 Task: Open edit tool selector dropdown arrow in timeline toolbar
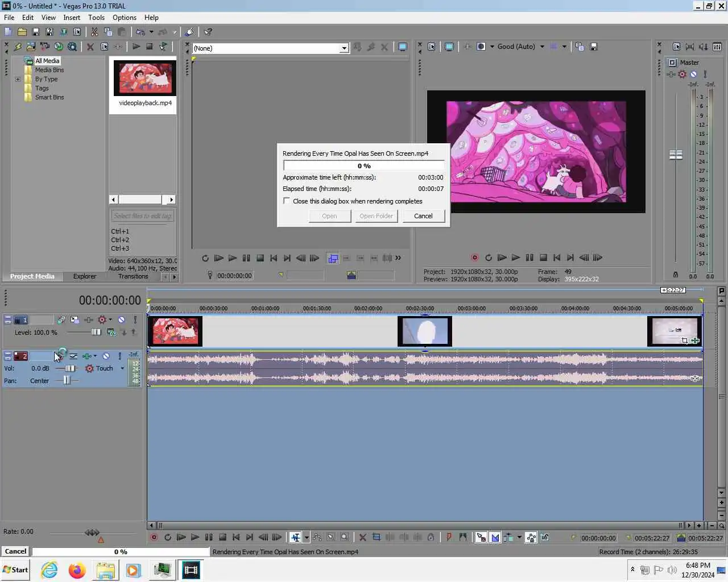[x=306, y=537]
